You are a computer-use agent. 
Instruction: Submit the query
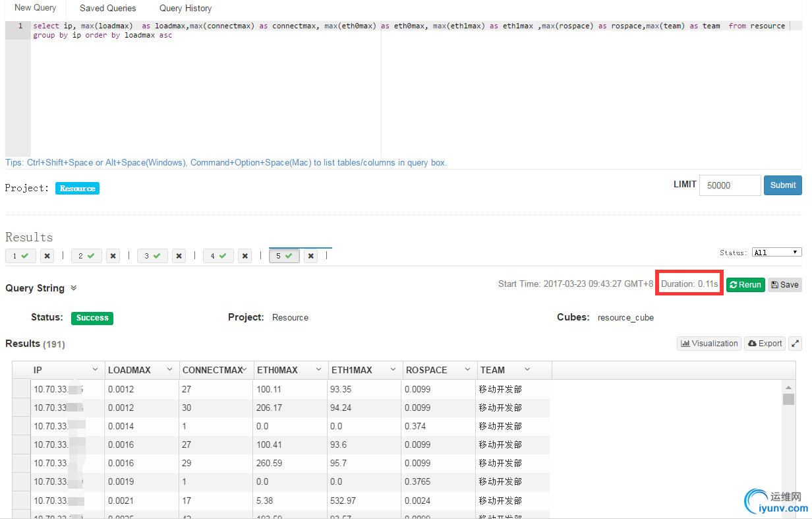pos(782,185)
